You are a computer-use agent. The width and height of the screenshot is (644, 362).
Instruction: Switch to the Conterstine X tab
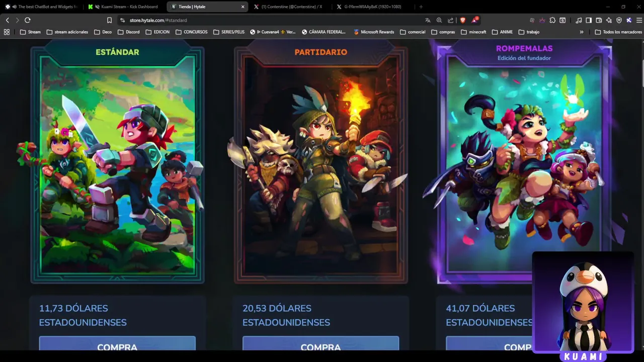[x=289, y=7]
